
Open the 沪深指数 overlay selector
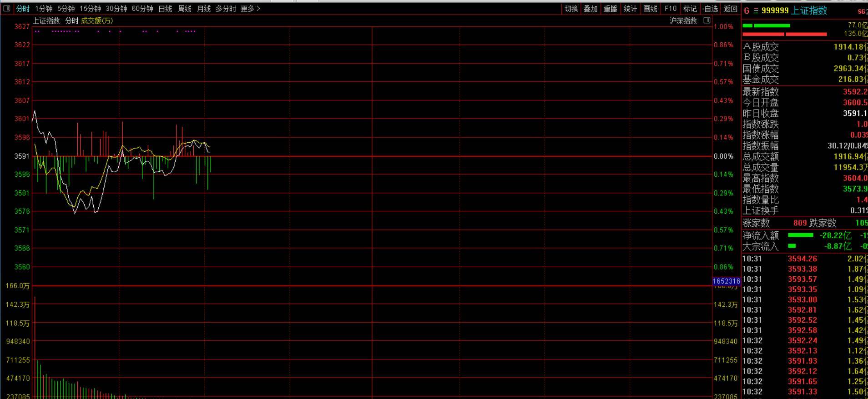(683, 20)
